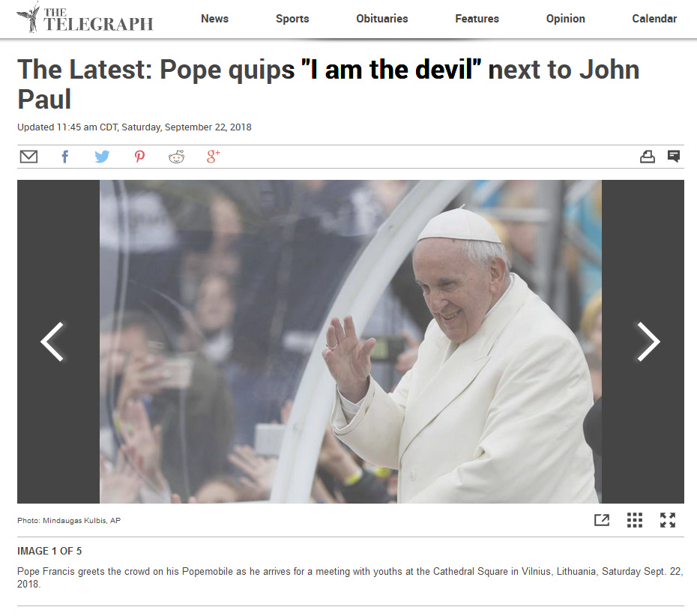
Task: Expand slideshow to fullscreen
Action: click(x=668, y=519)
